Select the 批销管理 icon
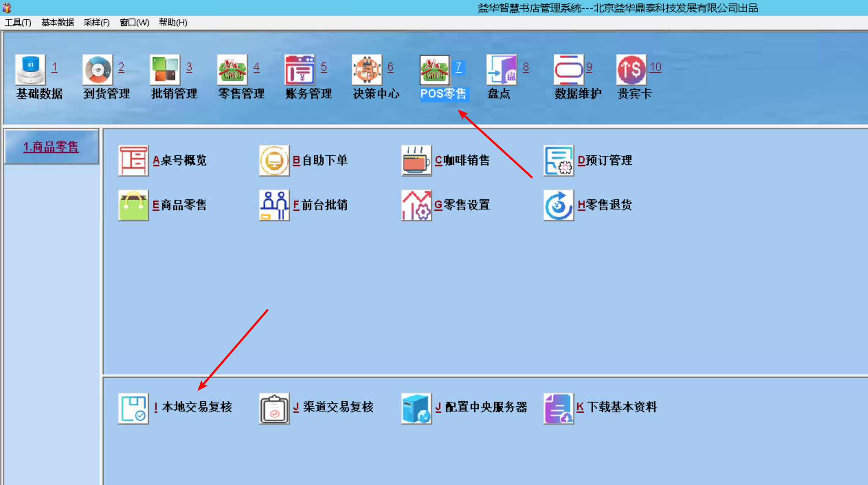Screen dimensions: 868x485 (x=165, y=70)
